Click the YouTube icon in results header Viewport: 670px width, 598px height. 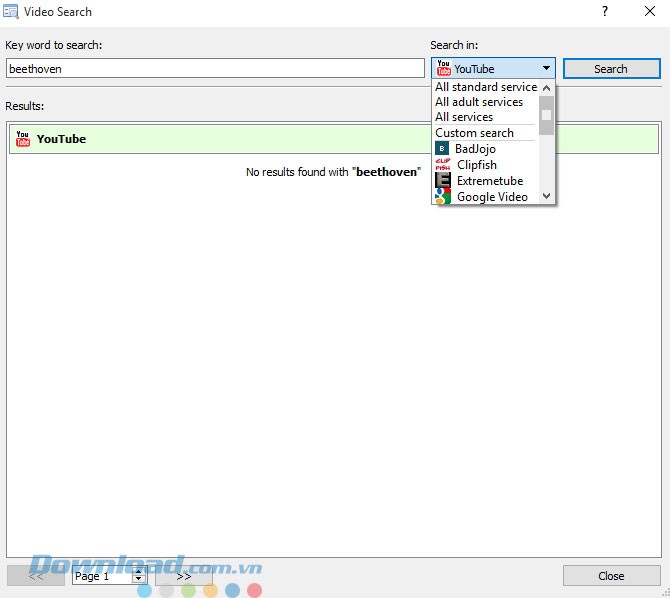(x=23, y=139)
